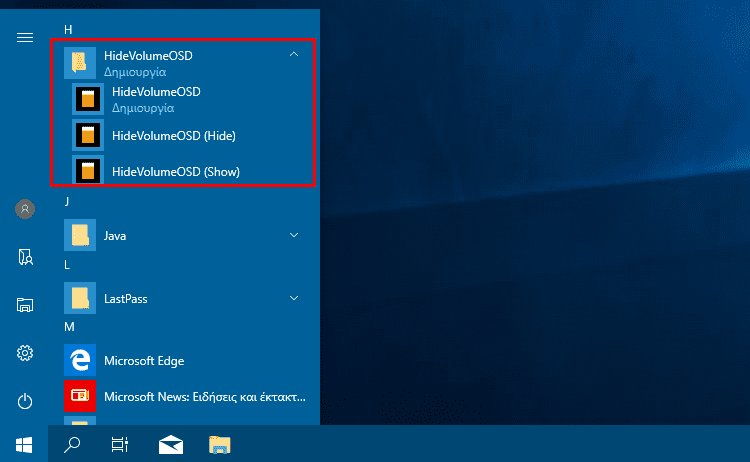Launch HideVolumeOSD (Show) entry text
750x462 pixels.
pos(176,172)
